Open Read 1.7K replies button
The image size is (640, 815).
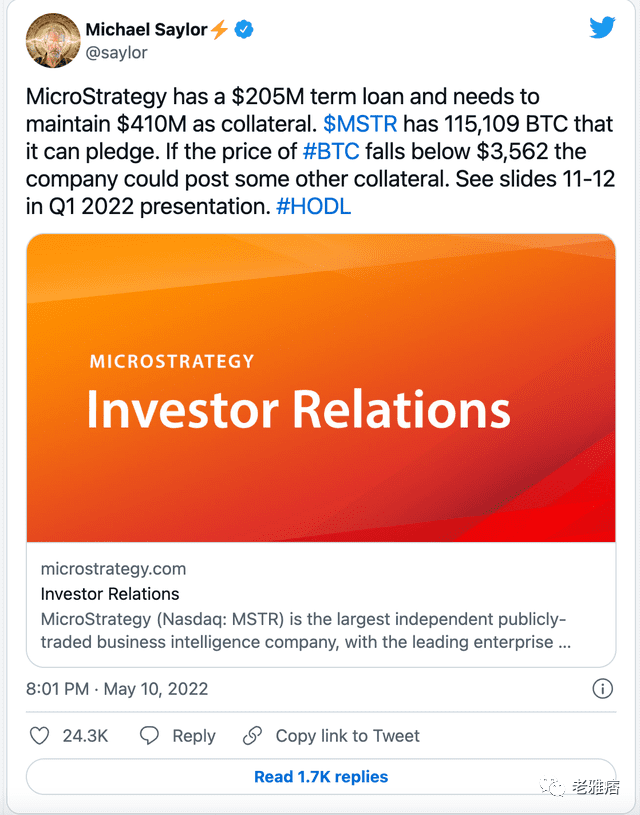pyautogui.click(x=321, y=777)
